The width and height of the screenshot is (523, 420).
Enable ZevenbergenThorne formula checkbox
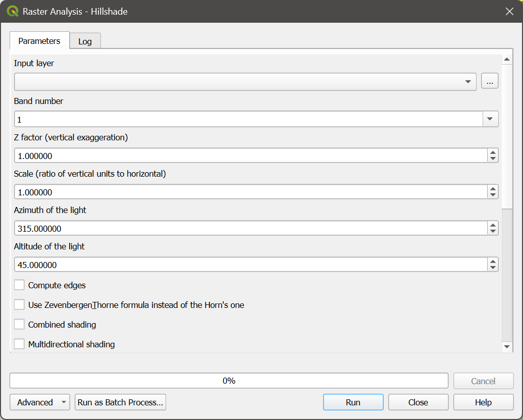pos(19,305)
